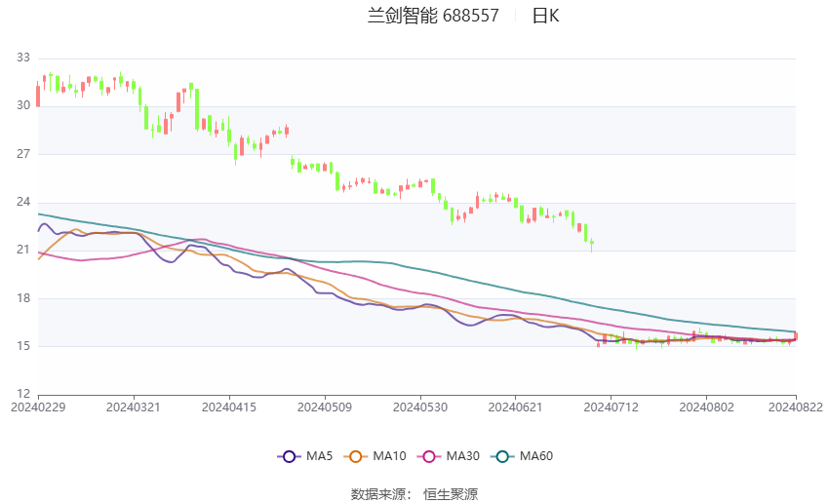Click y-axis value 30
Viewport: 829px width, 504px height.
(23, 105)
